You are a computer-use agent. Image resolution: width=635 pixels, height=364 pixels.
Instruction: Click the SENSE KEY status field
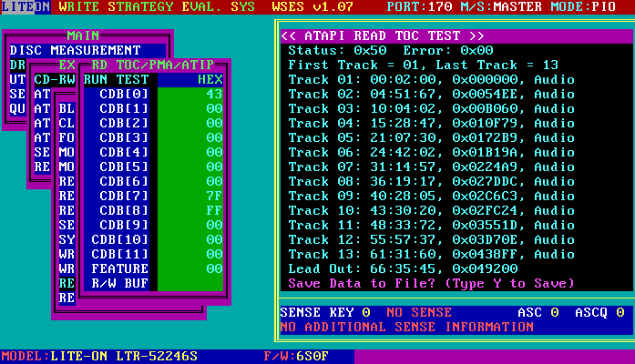[325, 312]
